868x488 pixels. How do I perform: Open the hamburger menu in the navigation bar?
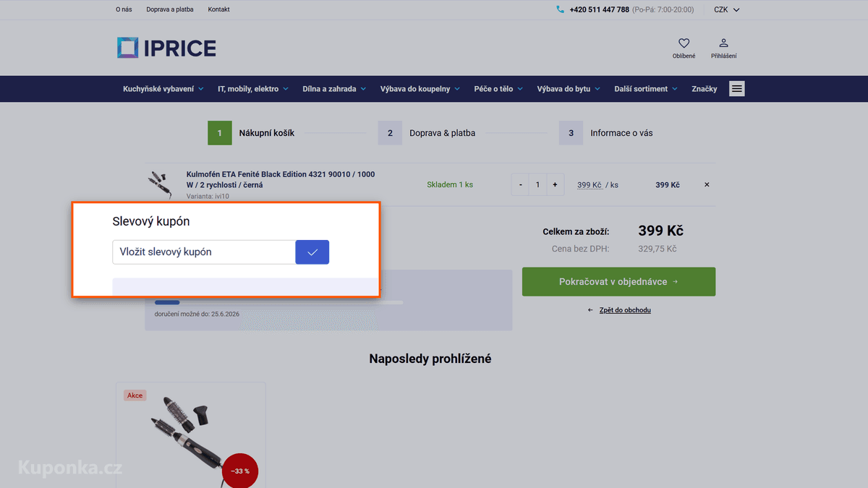click(736, 89)
